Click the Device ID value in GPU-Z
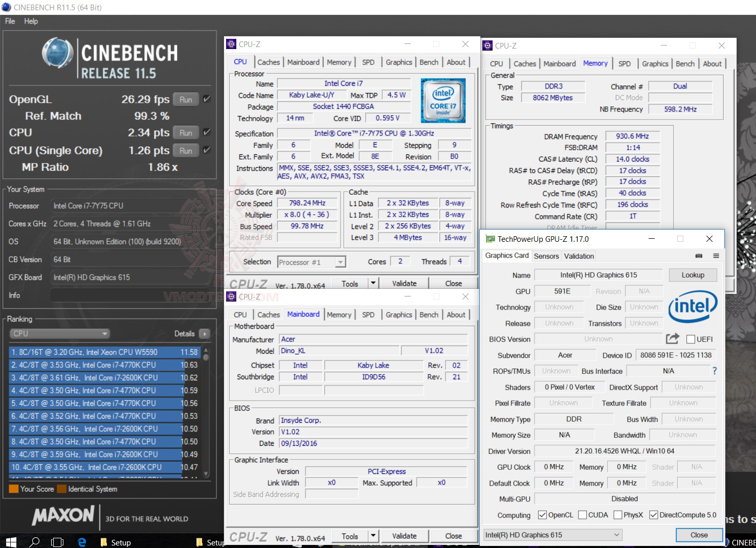Viewport: 756px width, 548px height. (676, 355)
